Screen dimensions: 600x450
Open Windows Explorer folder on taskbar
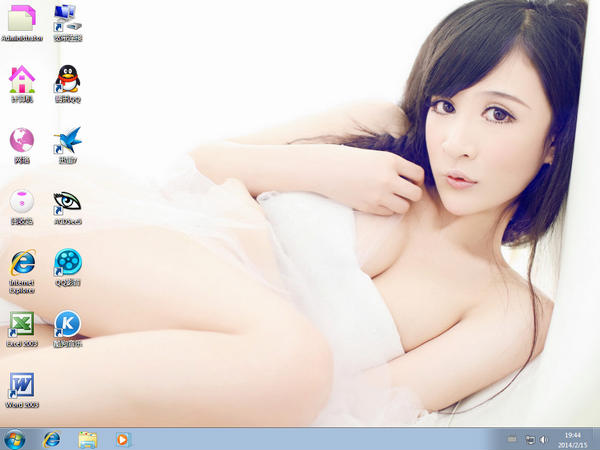coord(88,439)
